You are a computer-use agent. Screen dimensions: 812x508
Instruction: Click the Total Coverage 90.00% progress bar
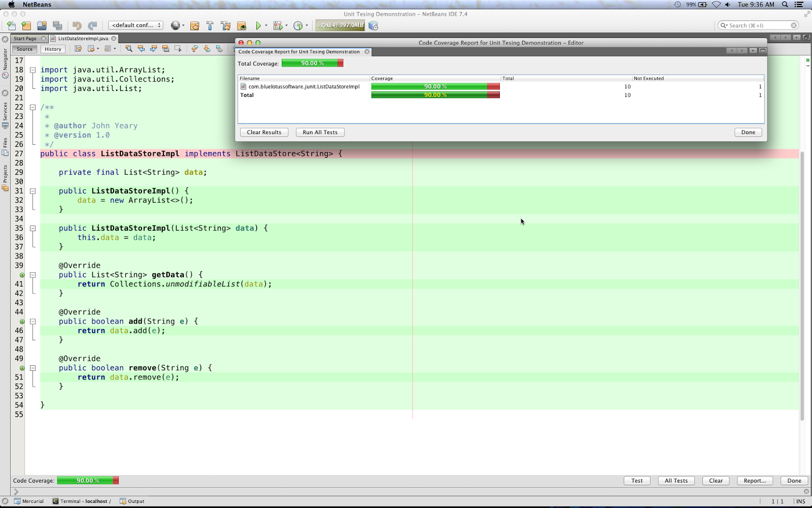pos(313,63)
